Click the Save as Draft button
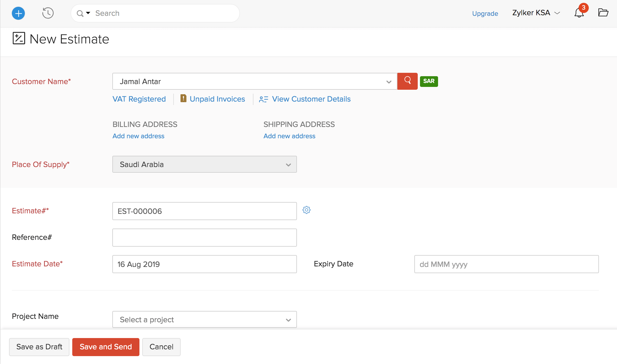This screenshot has width=617, height=364. (x=39, y=347)
